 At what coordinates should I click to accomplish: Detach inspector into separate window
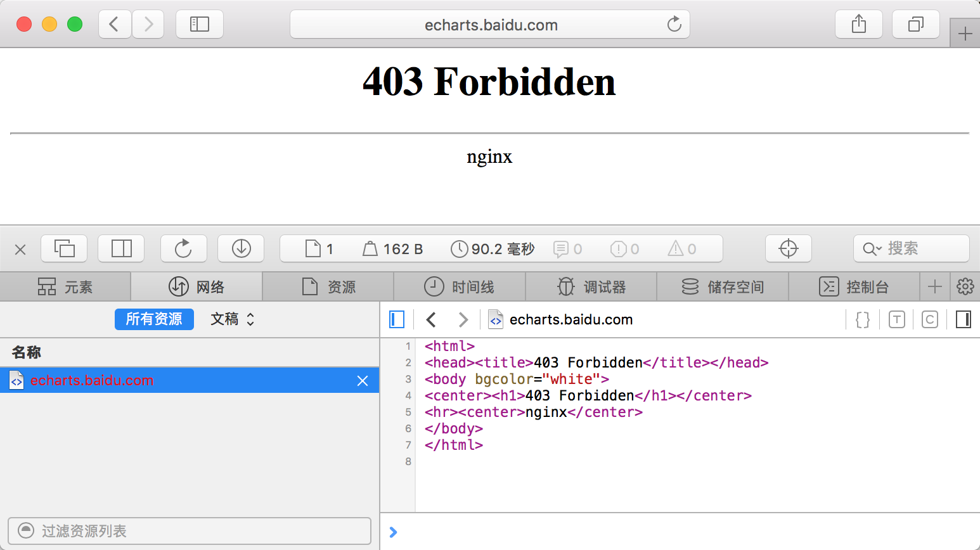(64, 248)
